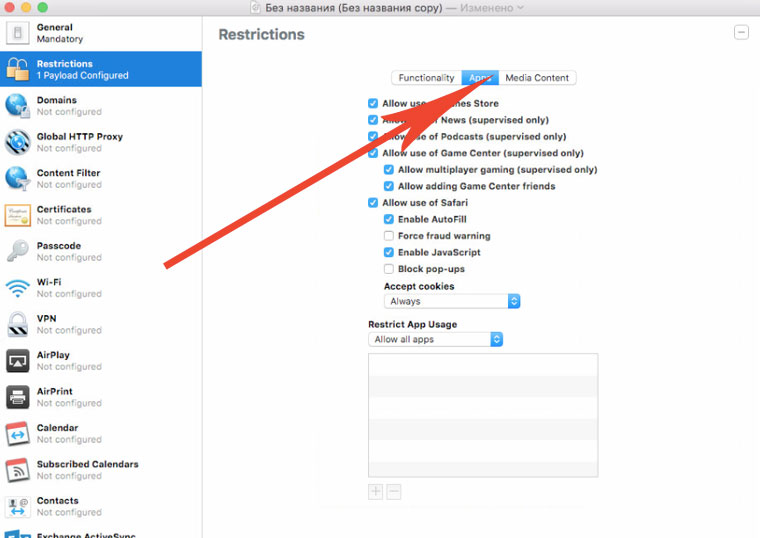Viewport: 760px width, 538px height.
Task: Select the AirPlay payload icon
Action: 18,361
